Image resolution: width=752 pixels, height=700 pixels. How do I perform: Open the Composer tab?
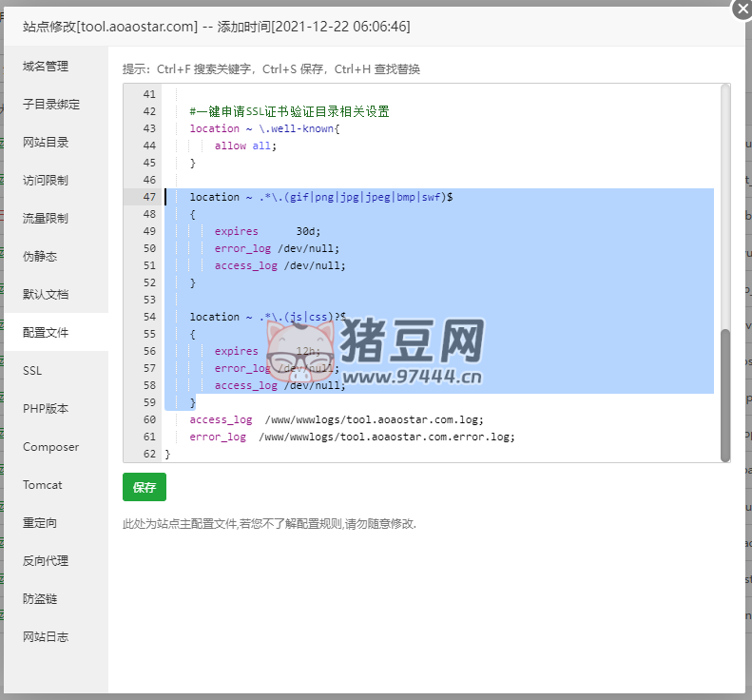50,447
